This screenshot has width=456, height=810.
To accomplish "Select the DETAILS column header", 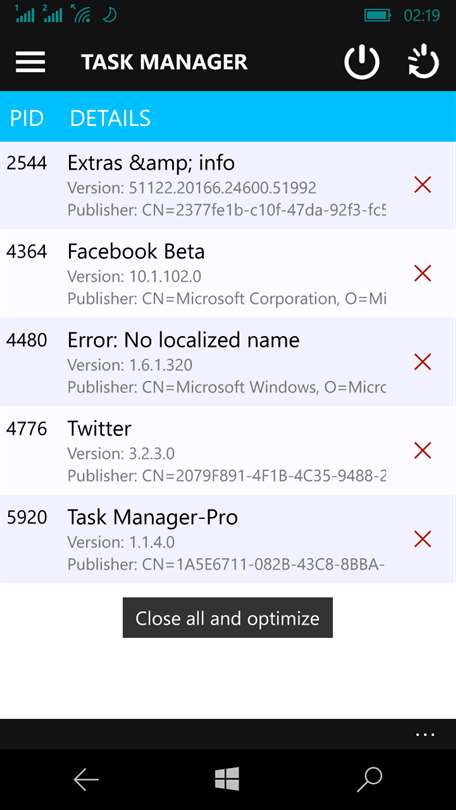I will click(x=110, y=118).
